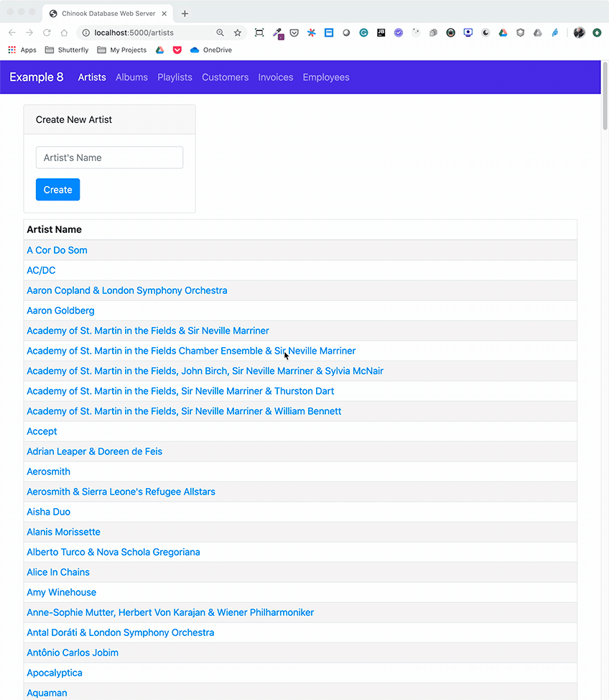Reload the page
This screenshot has height=700, width=609.
pos(47,33)
